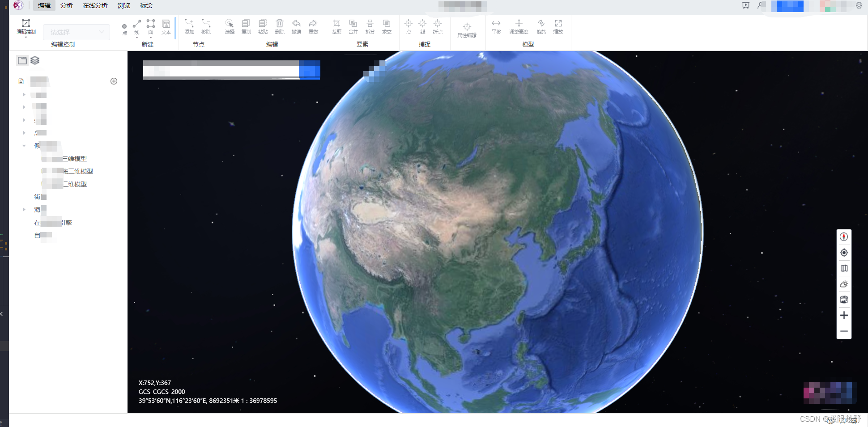The width and height of the screenshot is (868, 427).
Task: Click the add (plus circle) icon in the layer tree
Action: [x=114, y=81]
